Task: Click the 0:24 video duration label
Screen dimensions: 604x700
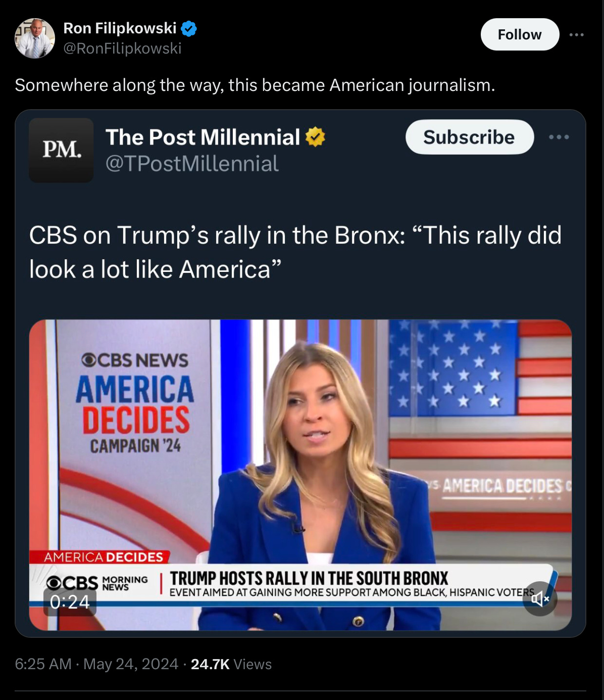Action: point(70,602)
